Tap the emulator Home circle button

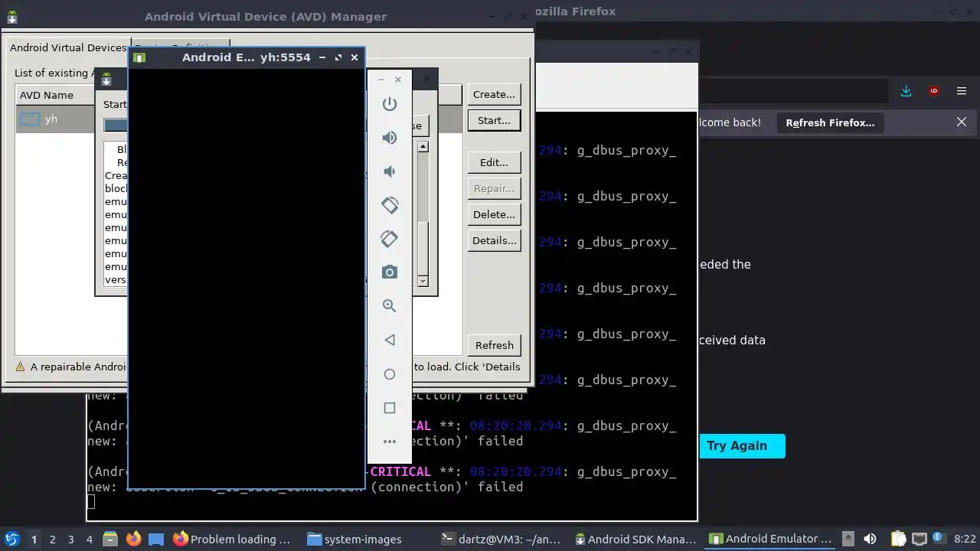390,374
